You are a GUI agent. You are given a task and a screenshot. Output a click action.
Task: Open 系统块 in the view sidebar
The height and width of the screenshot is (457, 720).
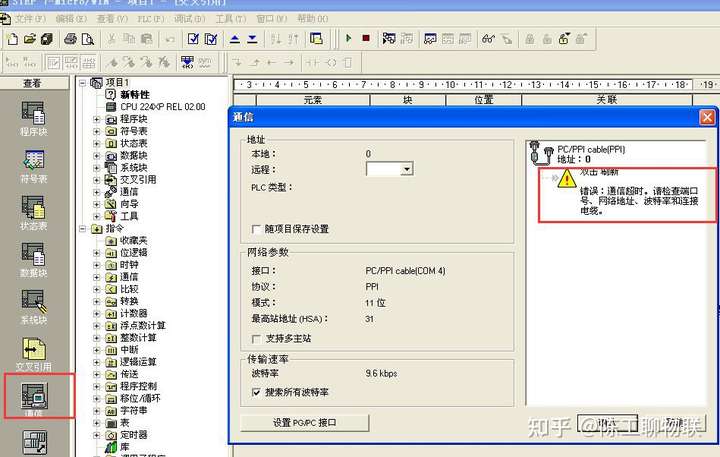click(x=34, y=307)
